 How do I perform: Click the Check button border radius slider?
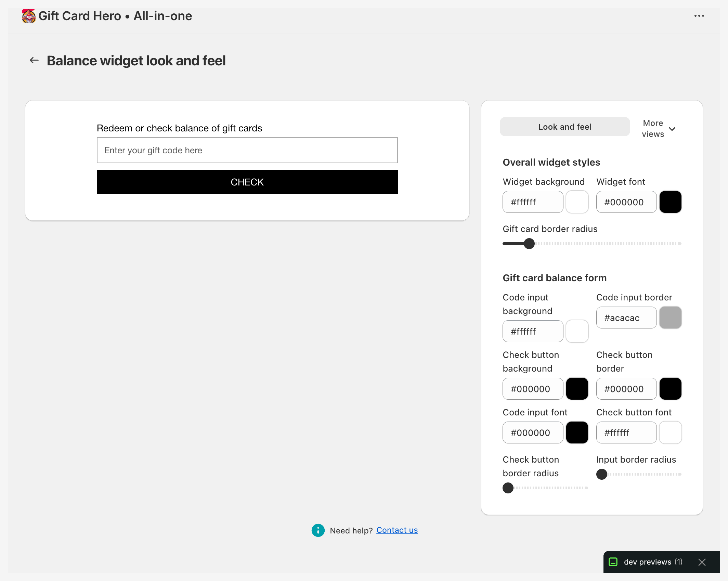point(508,488)
